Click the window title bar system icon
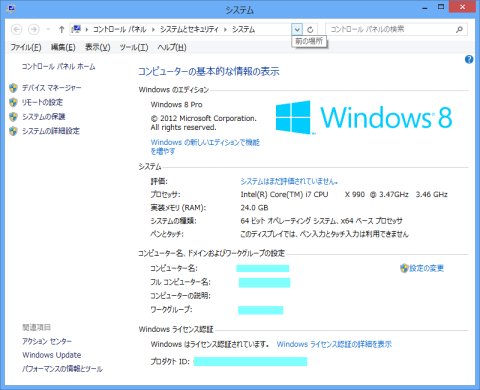 coord(10,9)
